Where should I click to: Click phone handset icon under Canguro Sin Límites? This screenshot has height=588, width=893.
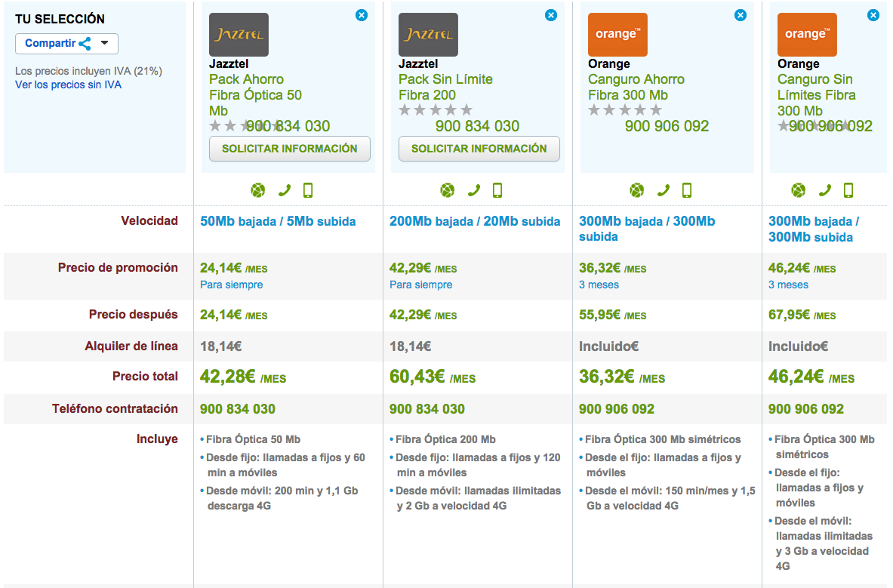[824, 190]
